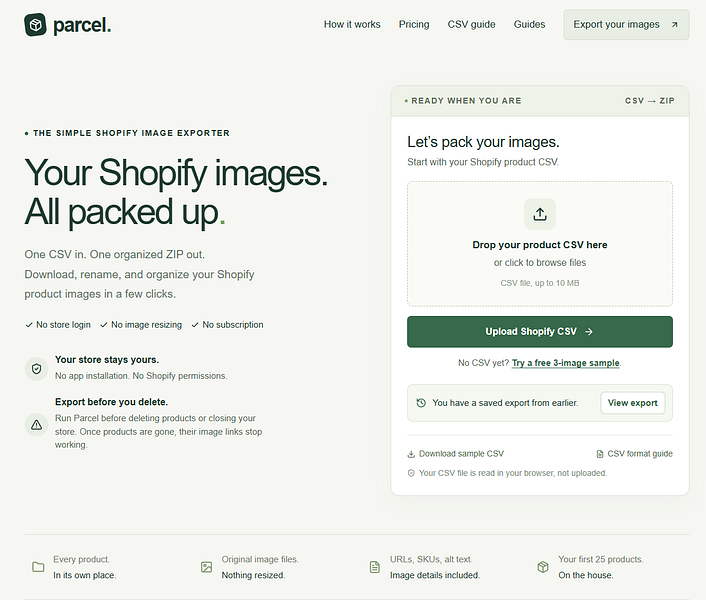Click the checkmark beside No image resizing
The image size is (706, 600).
(x=104, y=325)
